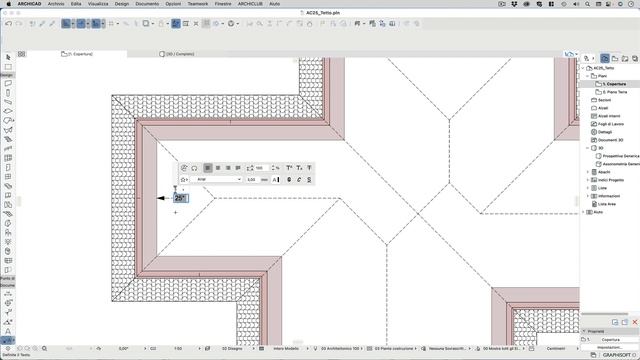Select the Arrow tool in toolbox
The image size is (640, 360).
pyautogui.click(x=8, y=57)
